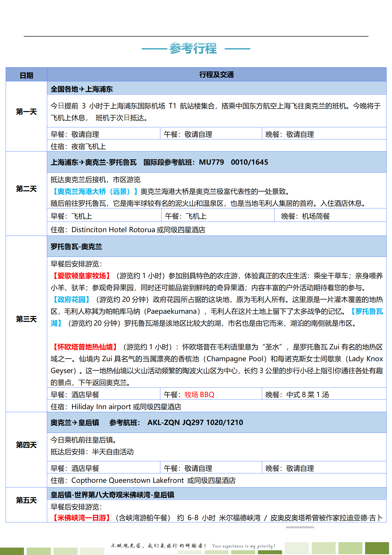392x555 pixels.
Task: Click the airplane icon after 上海浦东 in day two heading
Action: (82, 162)
